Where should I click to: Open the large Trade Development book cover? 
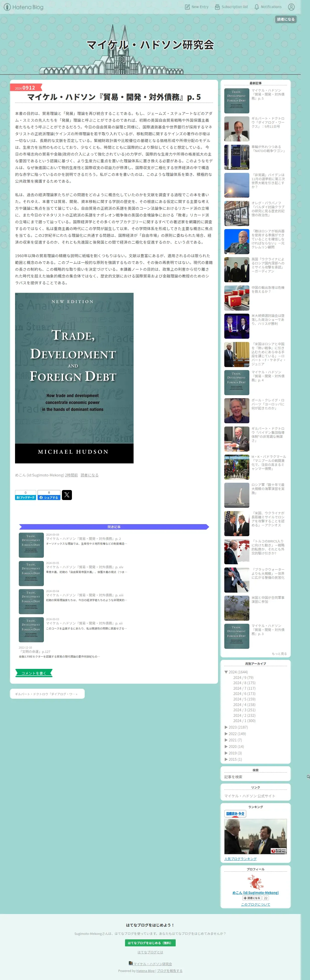tap(74, 378)
